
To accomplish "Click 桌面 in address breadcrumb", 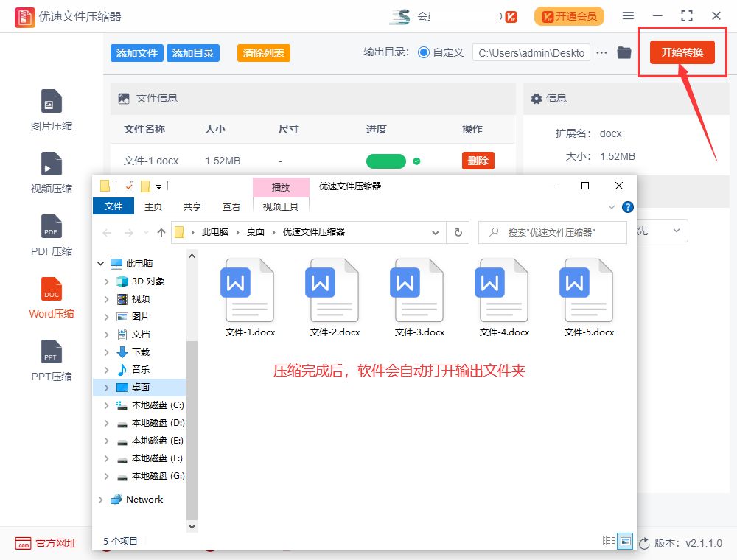I will tap(256, 232).
